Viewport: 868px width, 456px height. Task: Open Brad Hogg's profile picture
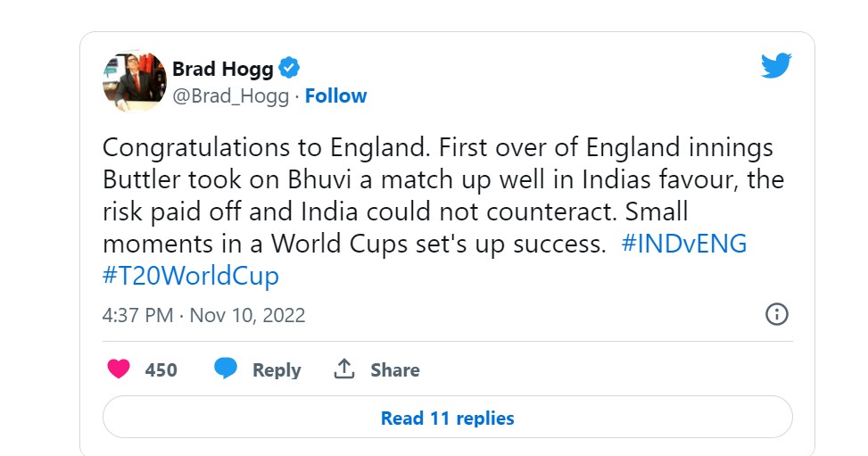coord(135,81)
